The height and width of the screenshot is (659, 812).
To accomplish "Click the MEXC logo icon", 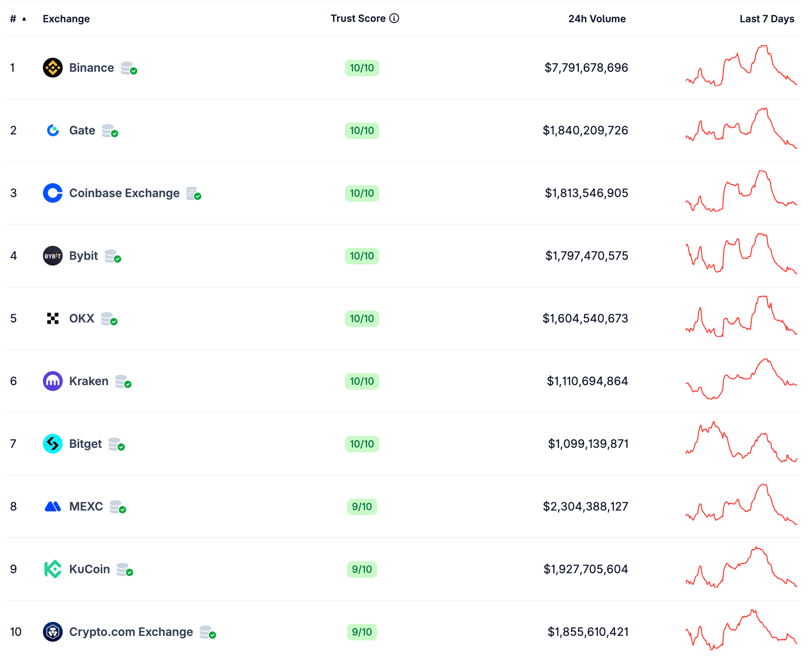I will [x=53, y=506].
